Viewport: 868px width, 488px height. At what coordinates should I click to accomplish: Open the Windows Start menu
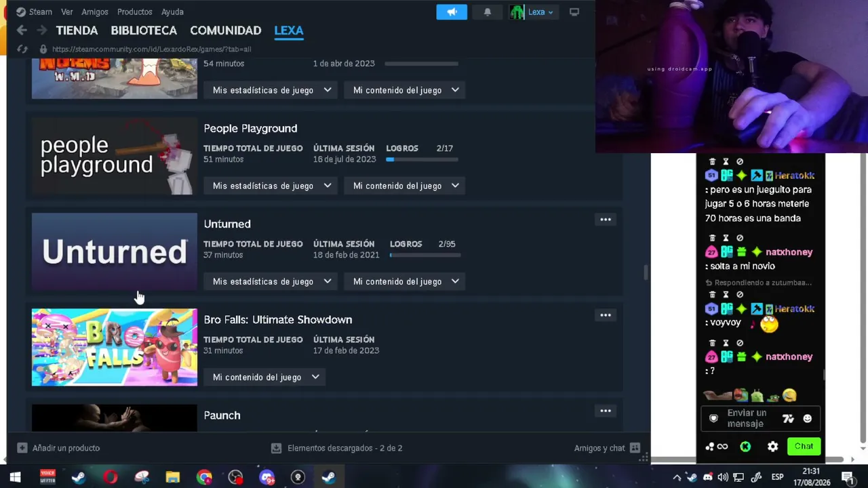(x=15, y=477)
